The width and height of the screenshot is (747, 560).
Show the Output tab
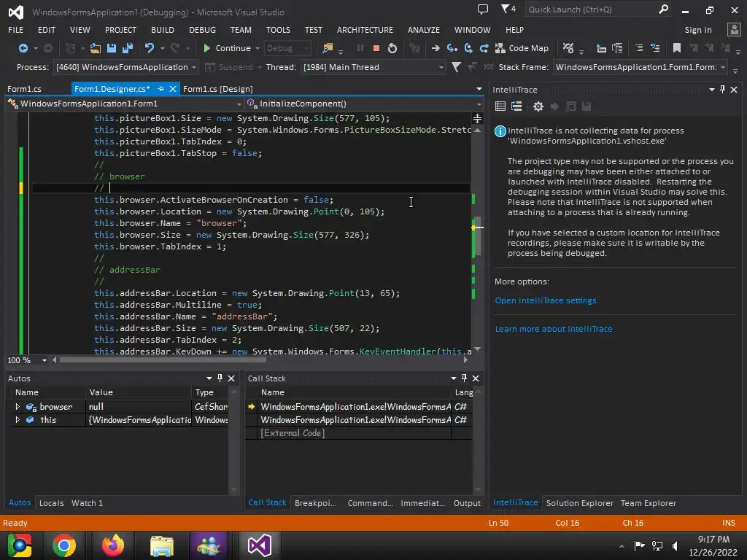click(467, 503)
